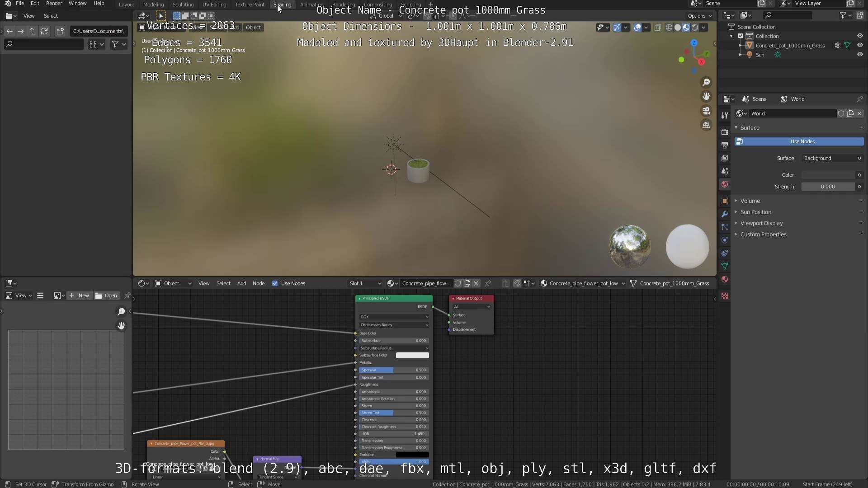Click refresh icon in file browser
The image size is (868, 488).
click(x=44, y=31)
